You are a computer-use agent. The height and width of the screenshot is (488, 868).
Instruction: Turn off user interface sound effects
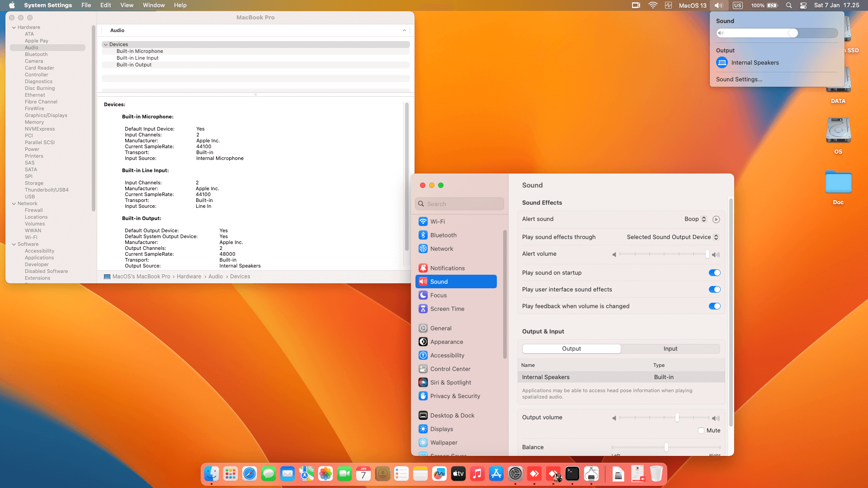pyautogui.click(x=714, y=289)
